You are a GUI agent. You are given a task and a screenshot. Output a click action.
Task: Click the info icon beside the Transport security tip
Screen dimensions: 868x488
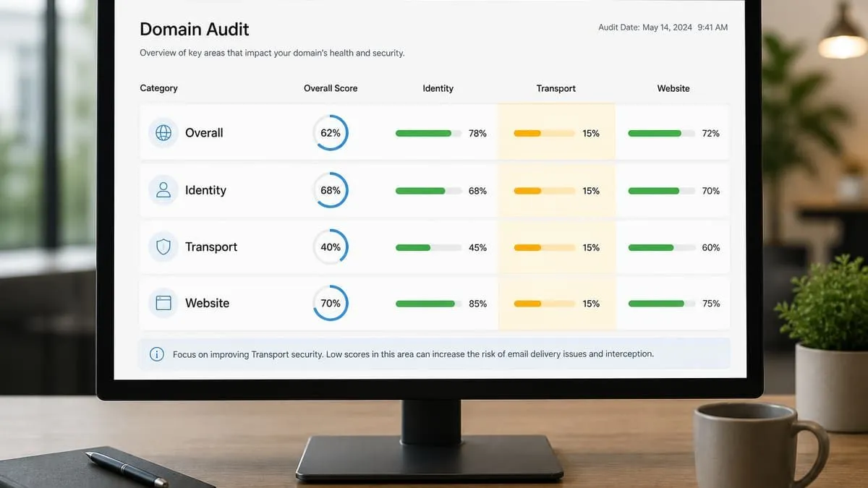(156, 354)
